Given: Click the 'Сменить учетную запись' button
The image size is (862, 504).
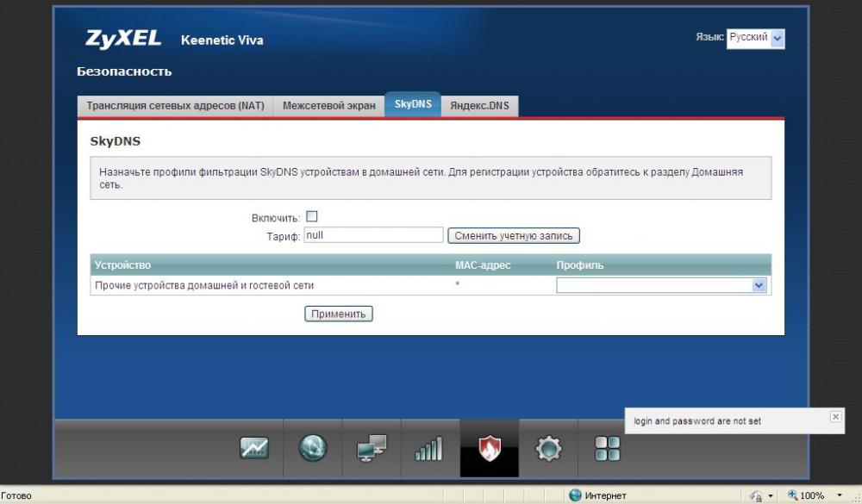Looking at the screenshot, I should [x=514, y=236].
